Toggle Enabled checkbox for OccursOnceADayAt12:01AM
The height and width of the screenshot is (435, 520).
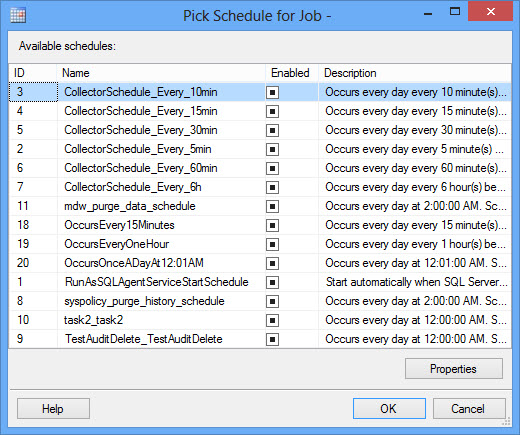coord(272,263)
